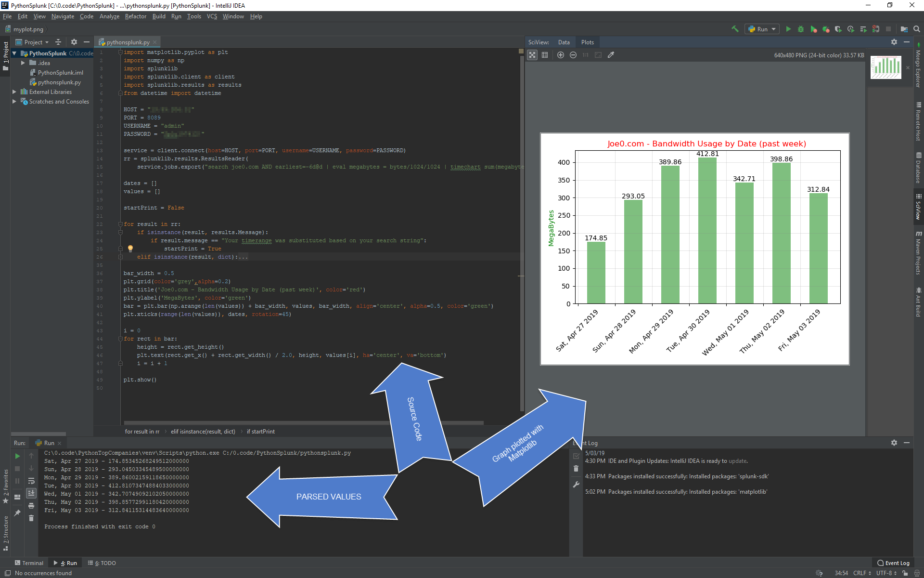
Task: Toggle pin tab in Run panel
Action: pos(17,513)
